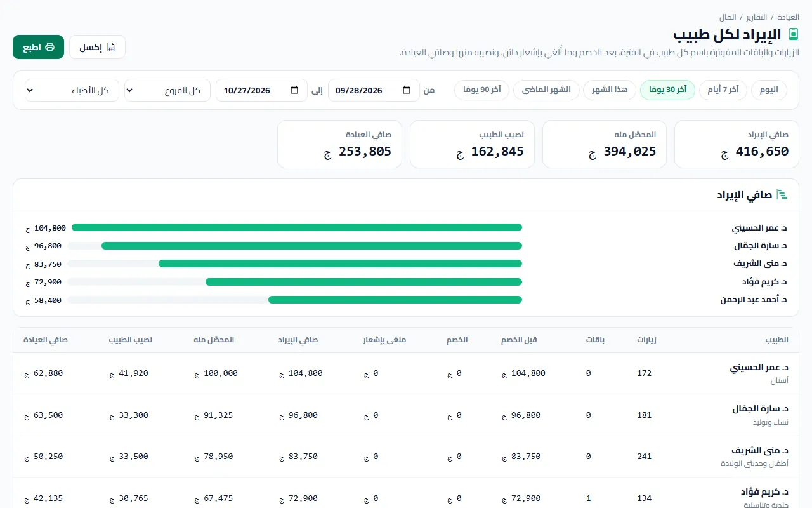Screen dimensions: 812x508
Task: Click the صافي العيادة summary card showing 253,805
Action: (x=339, y=144)
